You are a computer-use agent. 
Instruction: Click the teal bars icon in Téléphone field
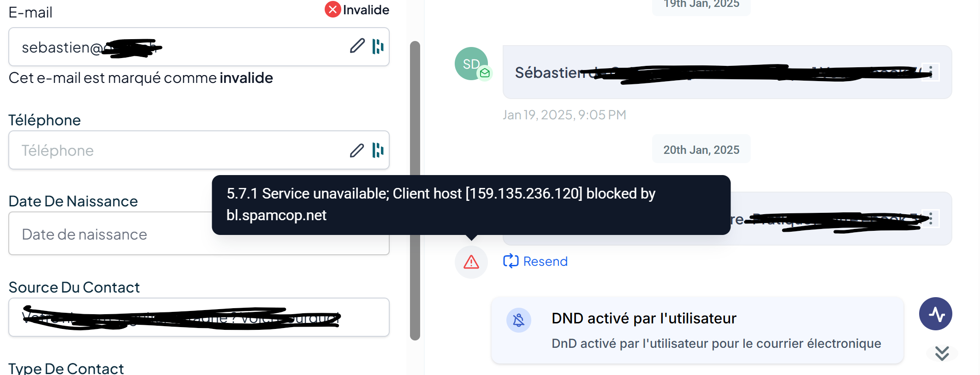378,150
